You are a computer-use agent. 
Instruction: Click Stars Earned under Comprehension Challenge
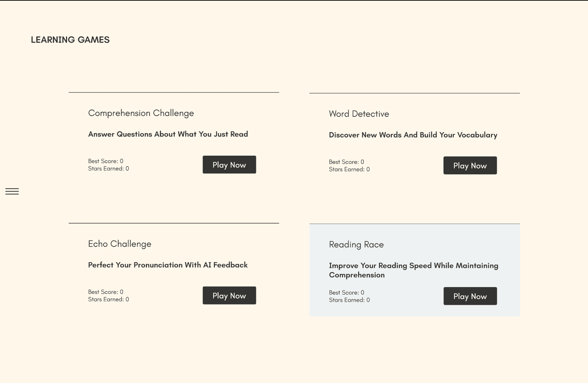(x=108, y=169)
